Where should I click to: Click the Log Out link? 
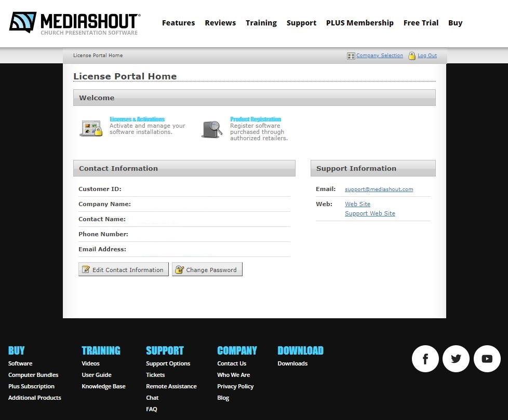pos(427,56)
